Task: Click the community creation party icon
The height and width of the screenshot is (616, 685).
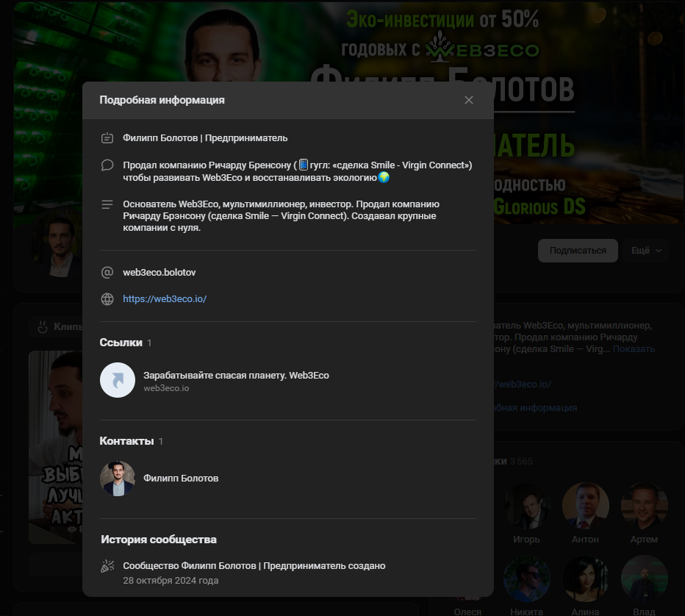Action: pos(107,566)
